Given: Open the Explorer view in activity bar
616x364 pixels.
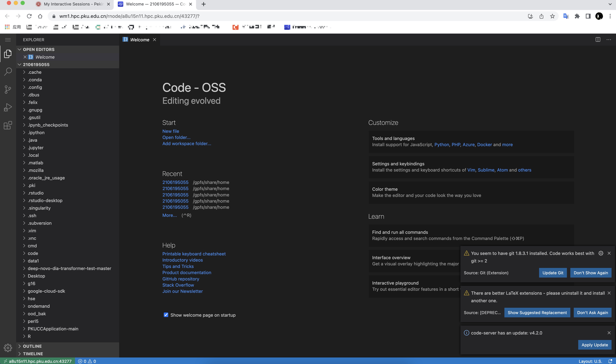Looking at the screenshot, I should (x=8, y=54).
